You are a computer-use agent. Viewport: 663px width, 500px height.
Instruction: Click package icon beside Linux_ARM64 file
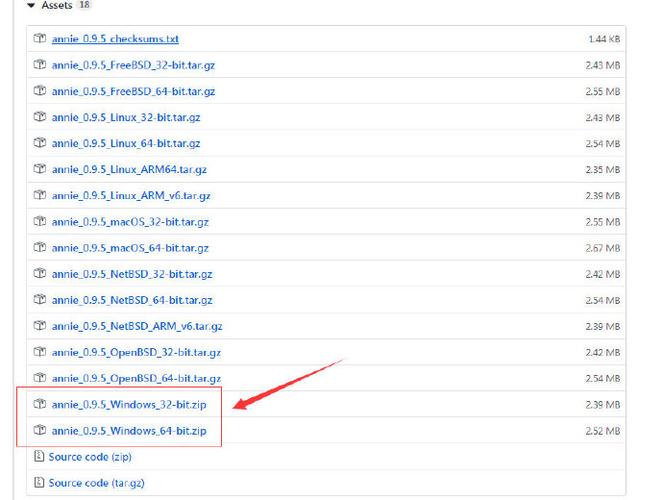pyautogui.click(x=39, y=169)
